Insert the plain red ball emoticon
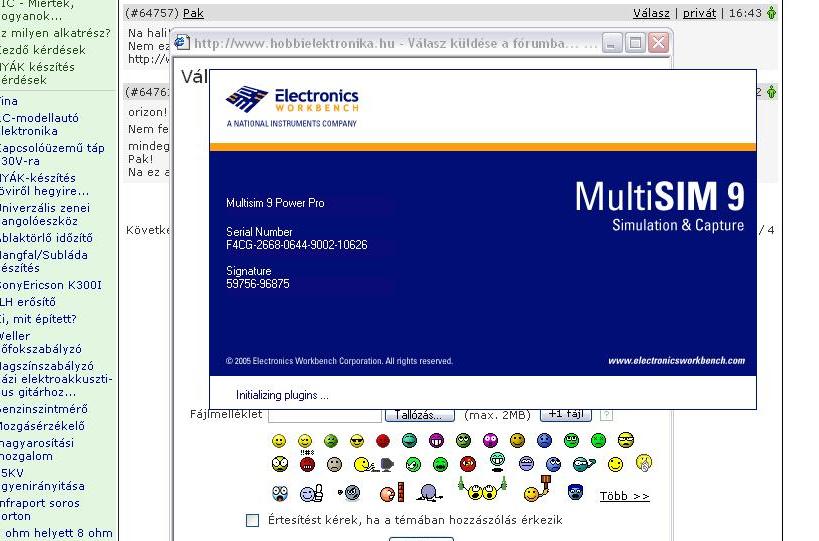The image size is (819, 541). tap(383, 441)
